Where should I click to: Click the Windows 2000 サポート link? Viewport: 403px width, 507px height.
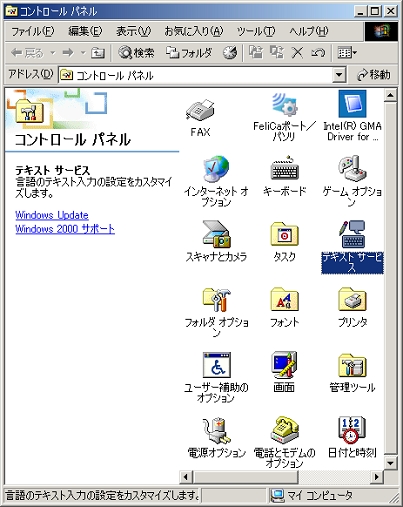[65, 229]
